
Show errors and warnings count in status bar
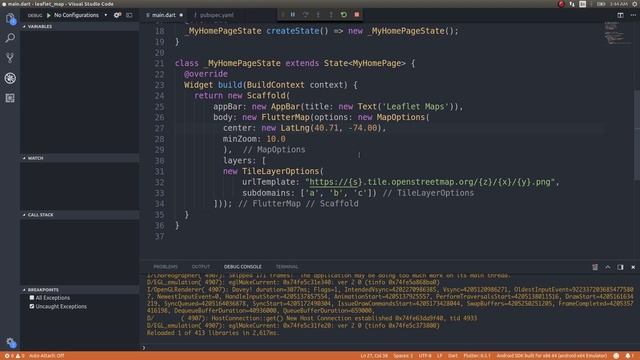tap(14, 356)
